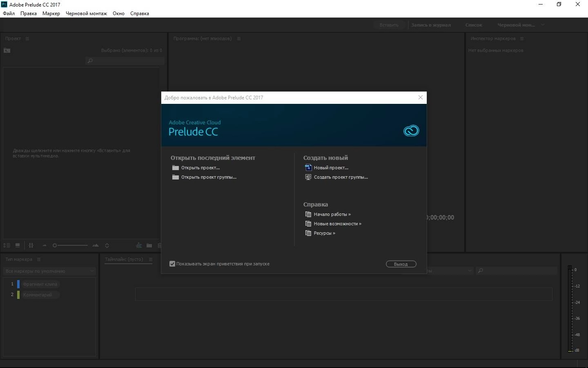The height and width of the screenshot is (368, 588).
Task: Open the Правка menu
Action: pos(29,13)
